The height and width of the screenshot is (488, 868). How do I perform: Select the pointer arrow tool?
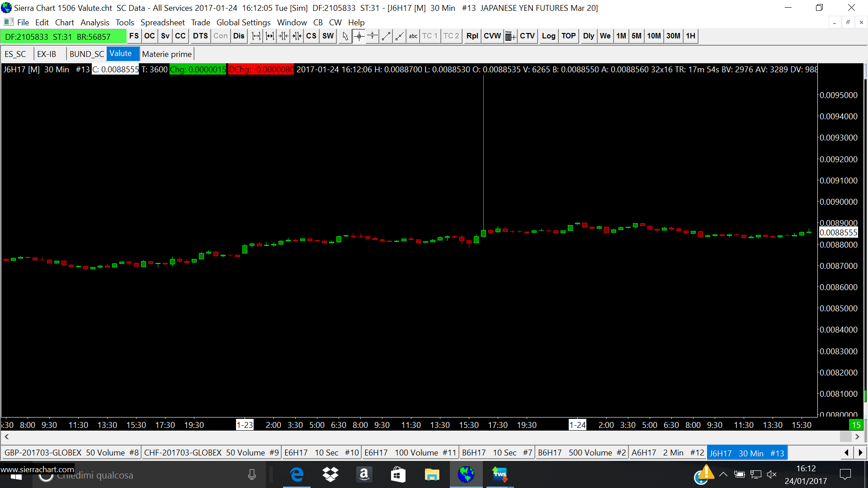345,36
